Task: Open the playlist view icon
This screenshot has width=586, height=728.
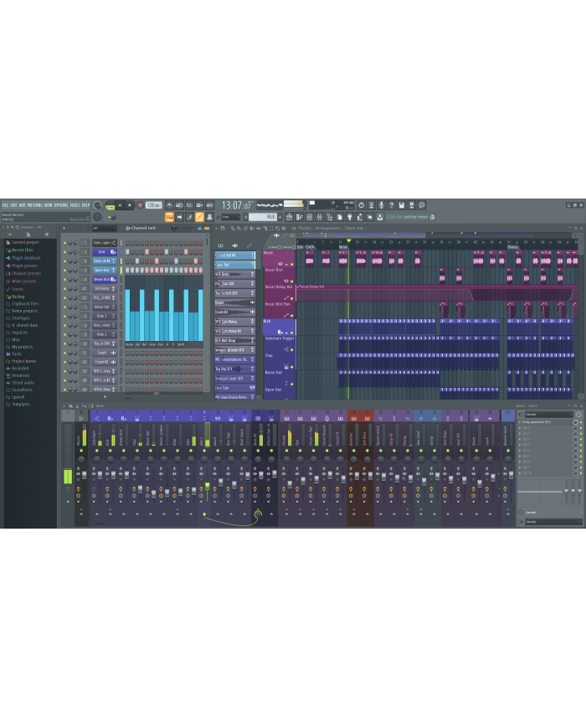Action: pyautogui.click(x=290, y=217)
